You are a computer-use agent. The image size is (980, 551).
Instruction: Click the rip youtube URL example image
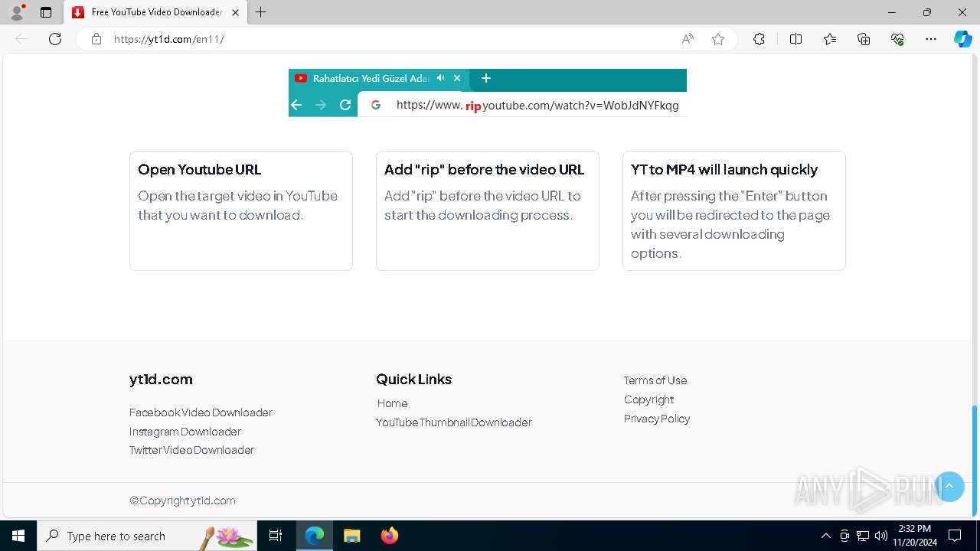click(488, 93)
